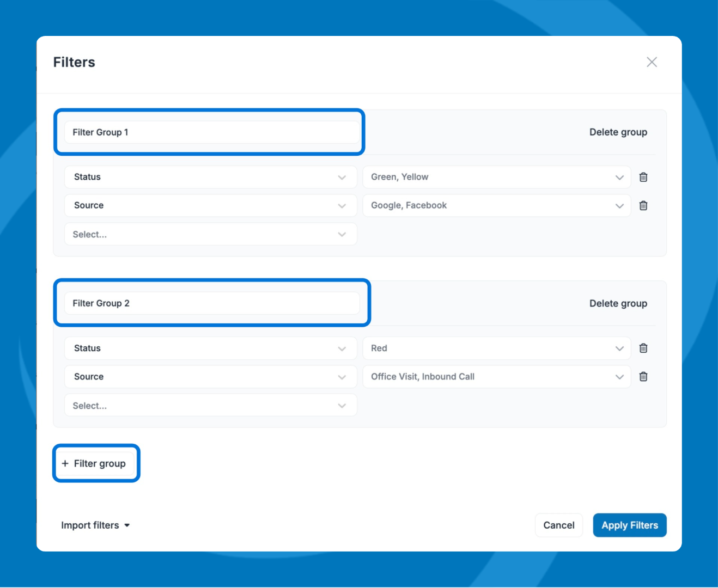Expand Red status values dropdown

tap(496, 348)
